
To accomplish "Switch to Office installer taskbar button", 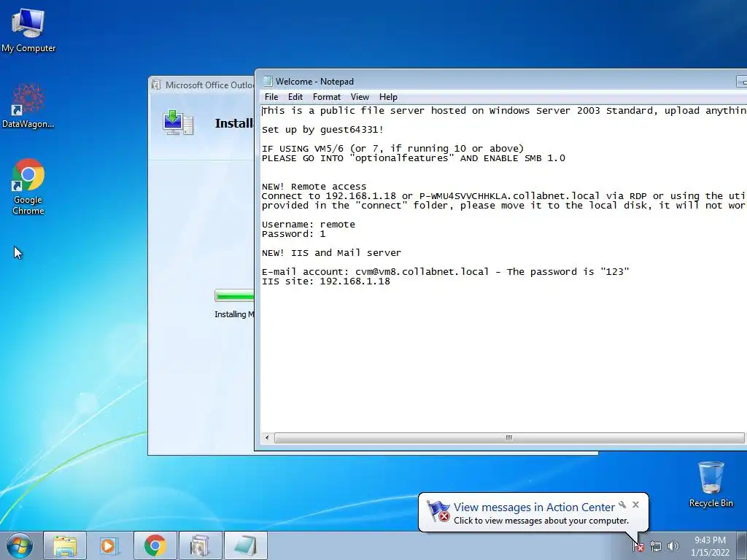I will point(200,545).
